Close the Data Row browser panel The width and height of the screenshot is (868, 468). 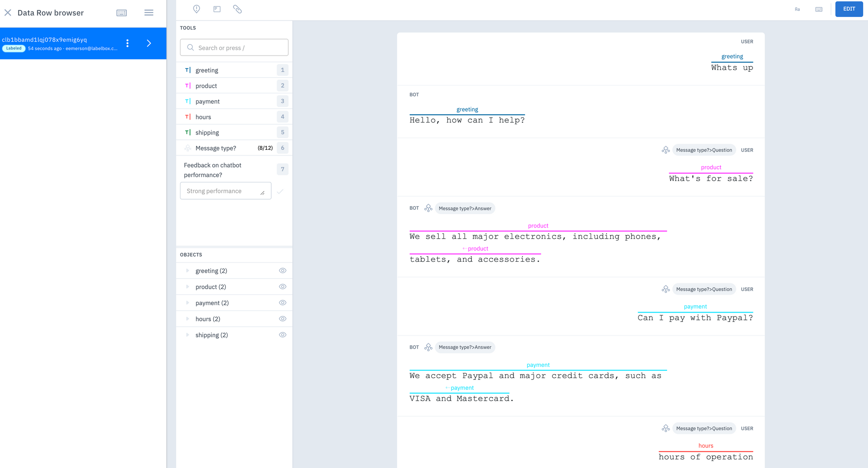[8, 13]
